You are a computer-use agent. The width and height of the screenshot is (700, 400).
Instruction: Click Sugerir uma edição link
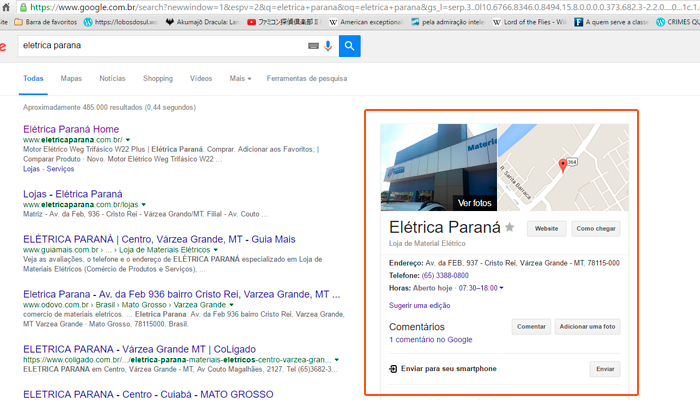click(420, 306)
